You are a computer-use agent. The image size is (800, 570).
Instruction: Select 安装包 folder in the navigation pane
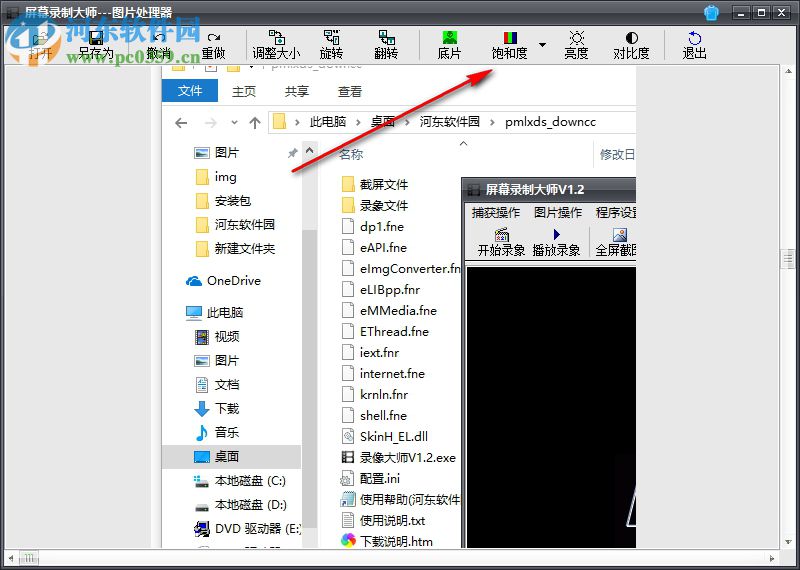[223, 201]
